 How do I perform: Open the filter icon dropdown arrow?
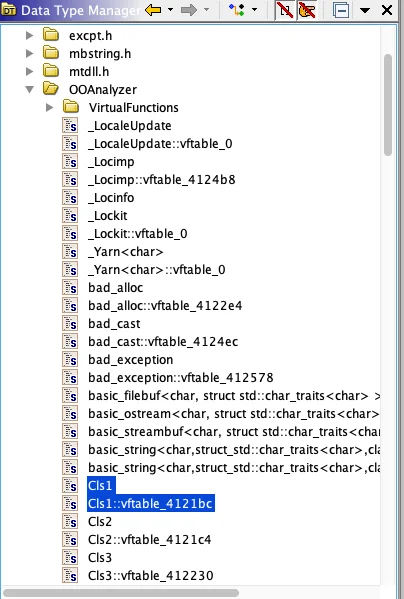coord(254,10)
